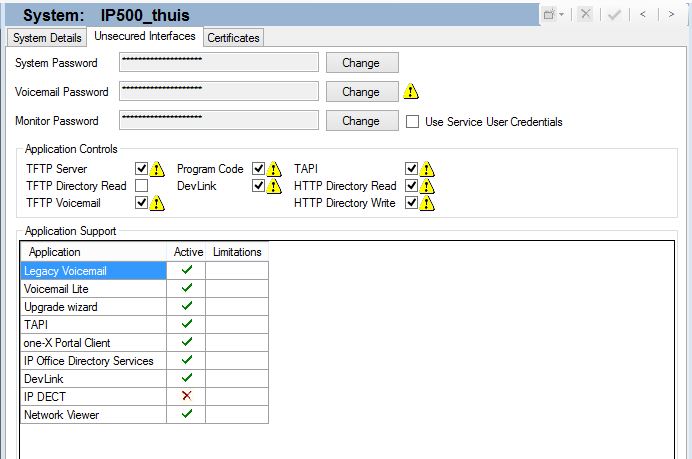Viewport: 692px width, 459px height.
Task: Click the green check for Upgrade wizard
Action: (187, 306)
